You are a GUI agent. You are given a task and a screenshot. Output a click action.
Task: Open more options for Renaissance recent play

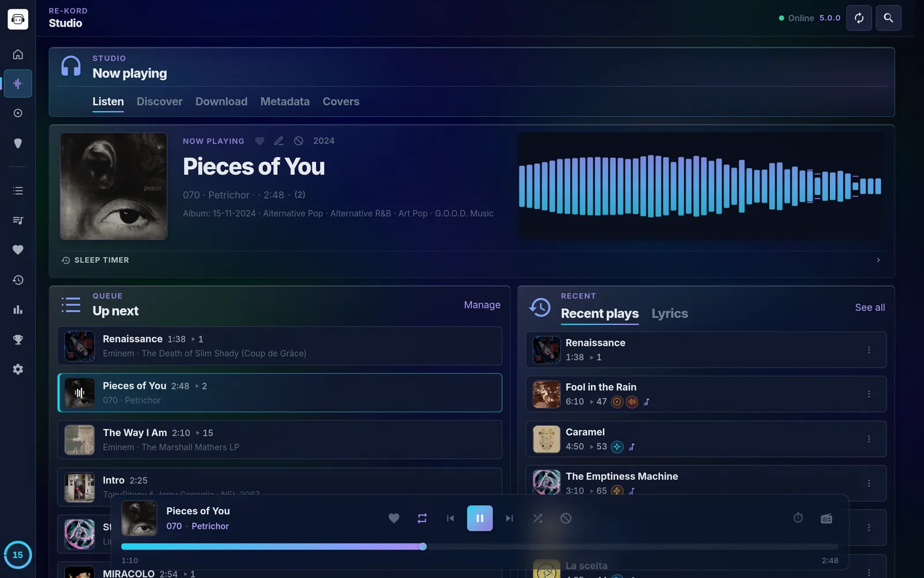[869, 350]
